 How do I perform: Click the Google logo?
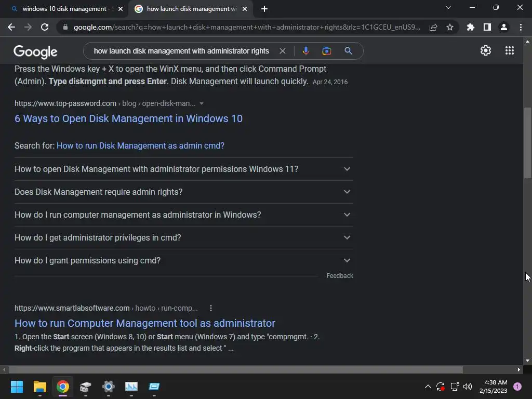(x=35, y=51)
